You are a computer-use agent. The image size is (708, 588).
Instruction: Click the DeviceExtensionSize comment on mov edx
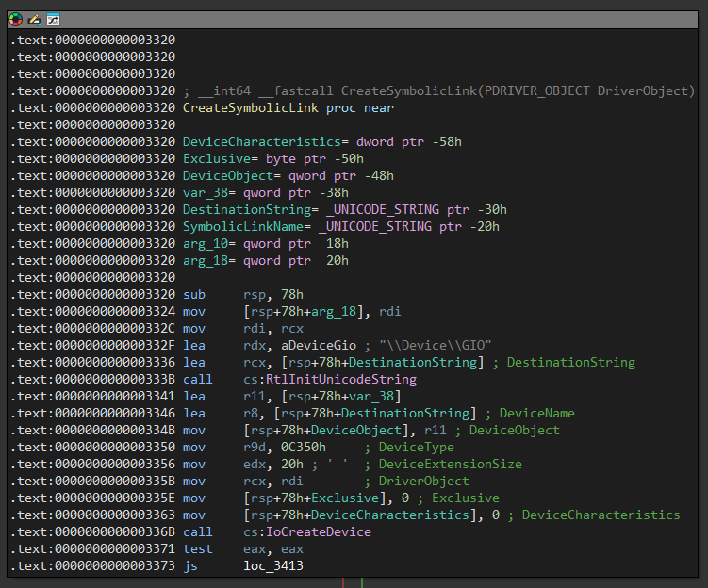tap(450, 464)
